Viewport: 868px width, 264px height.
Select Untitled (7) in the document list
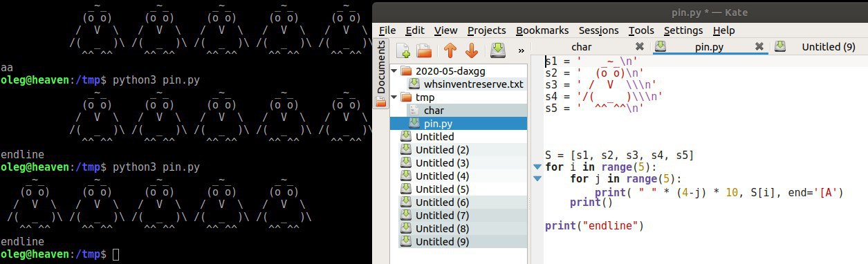(x=443, y=216)
